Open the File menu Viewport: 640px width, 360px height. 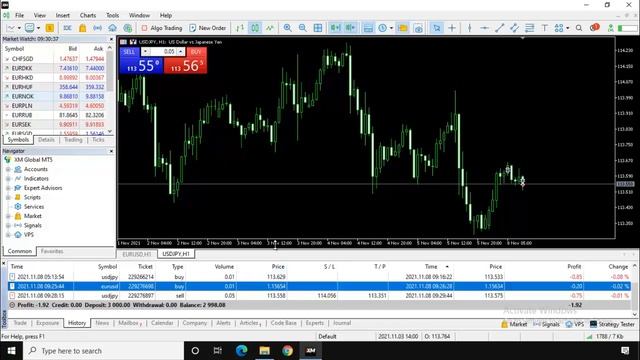click(x=20, y=15)
